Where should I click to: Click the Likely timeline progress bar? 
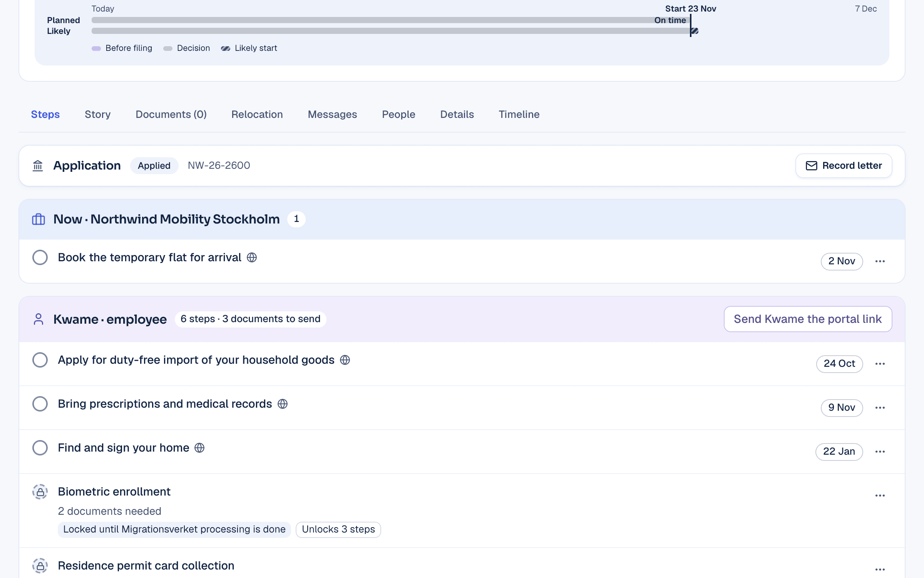click(x=395, y=31)
